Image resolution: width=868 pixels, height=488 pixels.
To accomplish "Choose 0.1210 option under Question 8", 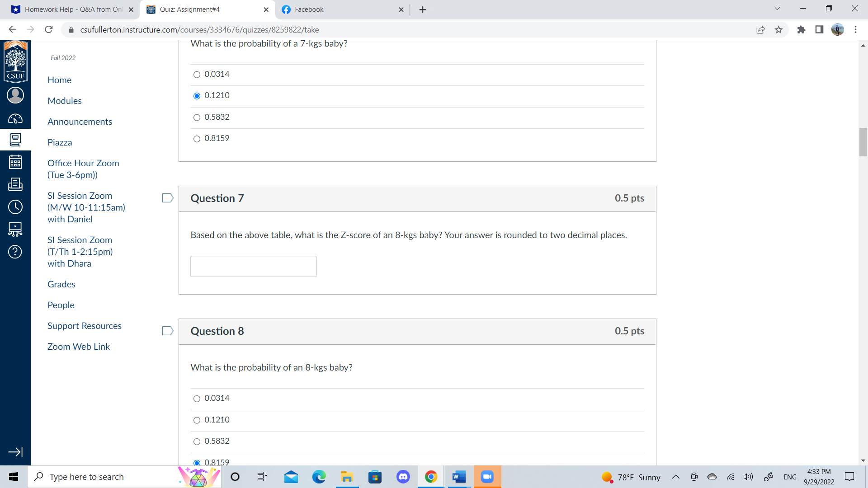I will coord(197,420).
